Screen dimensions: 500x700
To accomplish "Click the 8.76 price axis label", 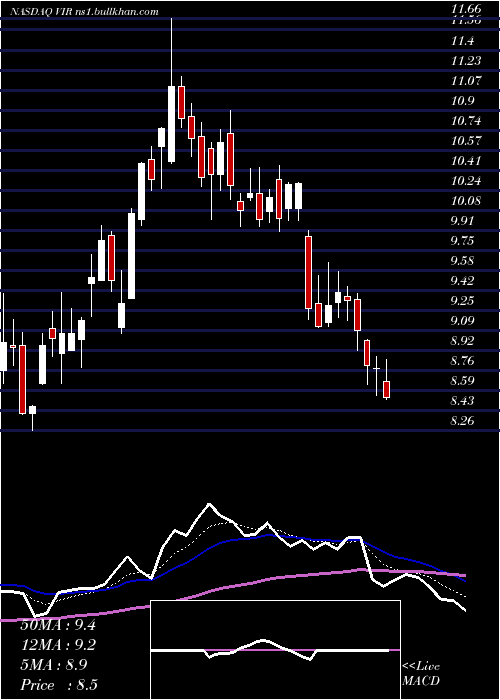I will tap(462, 361).
